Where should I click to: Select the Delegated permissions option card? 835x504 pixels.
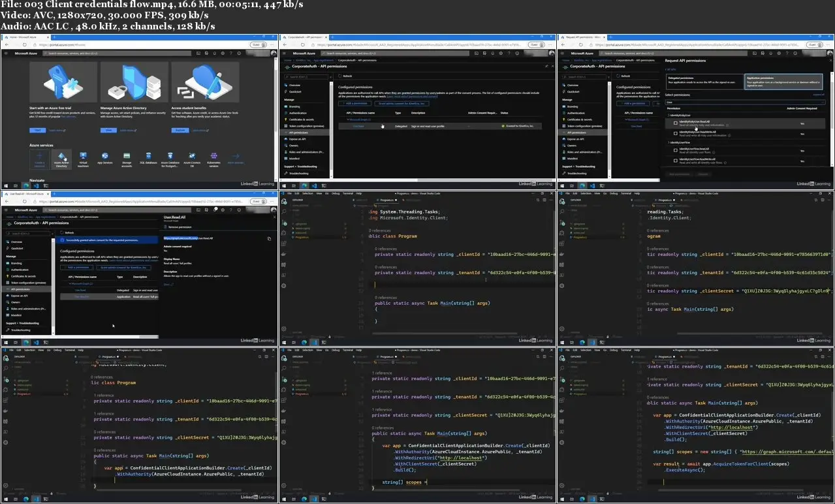704,80
